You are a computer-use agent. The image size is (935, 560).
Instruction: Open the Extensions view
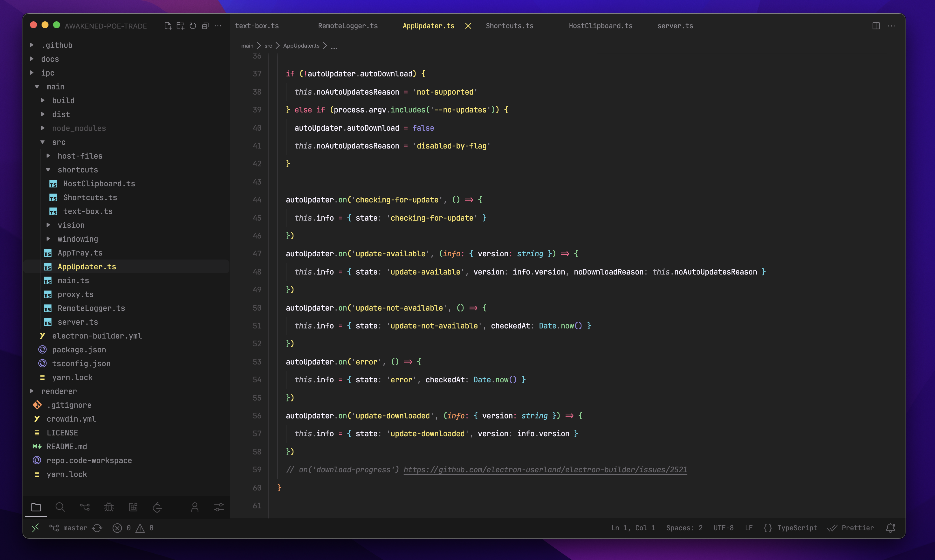133,507
